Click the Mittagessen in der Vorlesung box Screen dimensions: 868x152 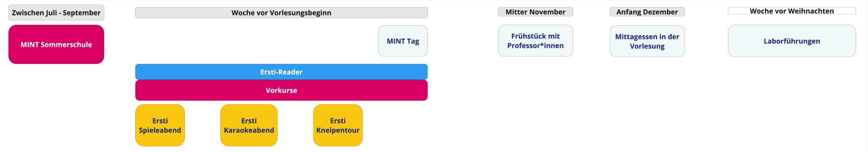[x=647, y=41]
